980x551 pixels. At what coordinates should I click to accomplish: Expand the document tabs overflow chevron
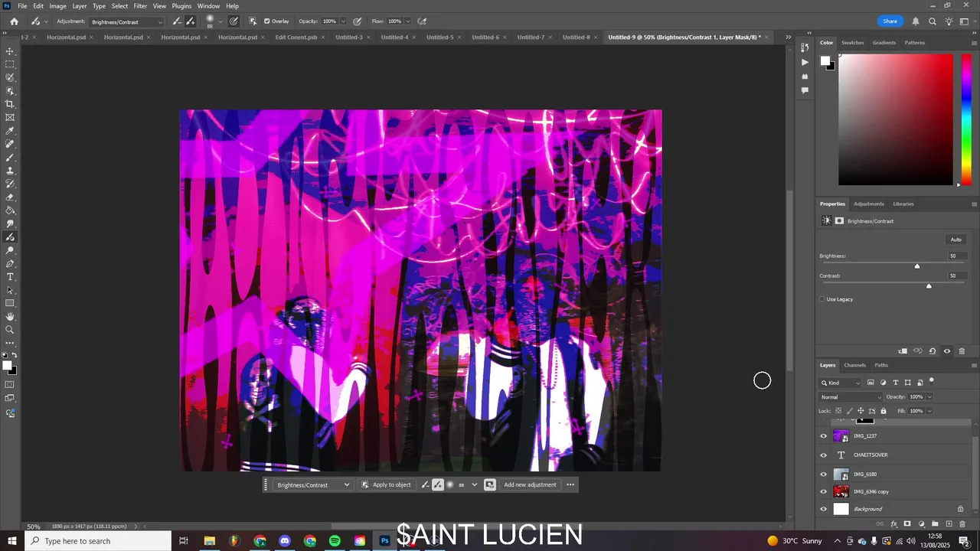point(788,37)
